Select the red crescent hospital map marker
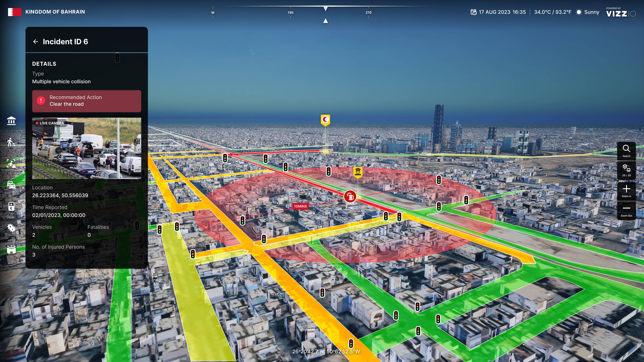The width and height of the screenshot is (644, 362). click(x=325, y=120)
